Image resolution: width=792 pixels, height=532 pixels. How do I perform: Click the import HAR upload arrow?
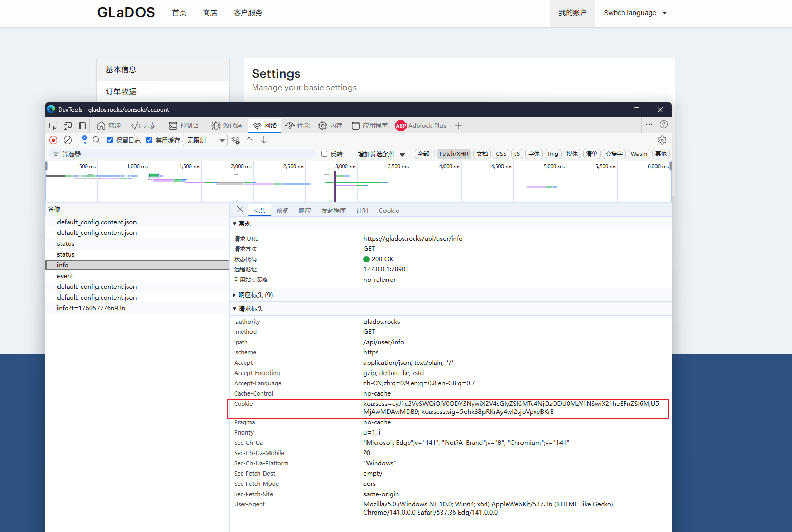249,140
